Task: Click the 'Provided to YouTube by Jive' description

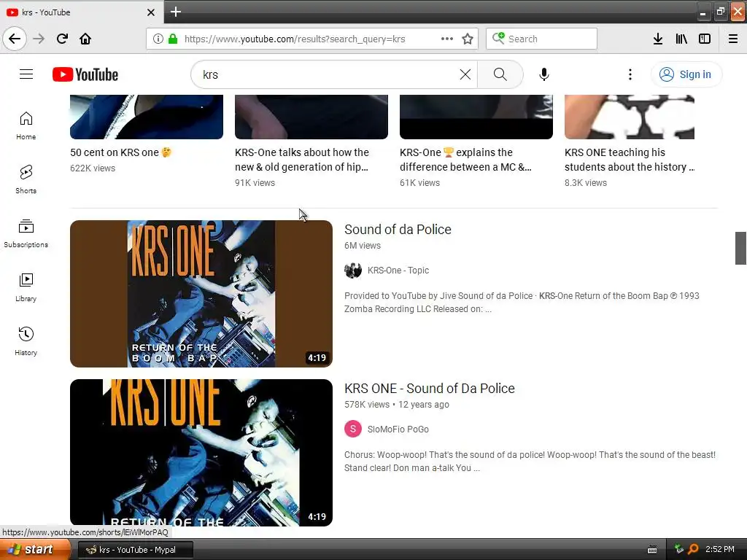Action: pos(522,303)
